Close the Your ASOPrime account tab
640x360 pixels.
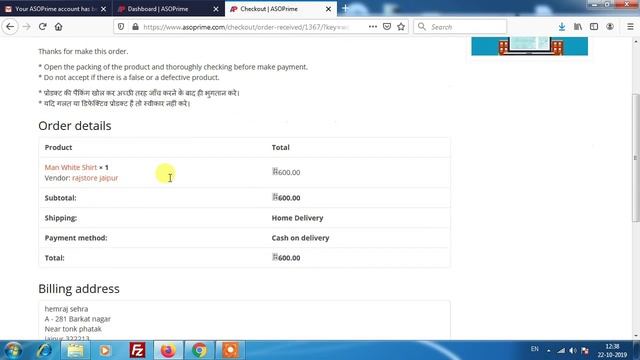point(104,9)
